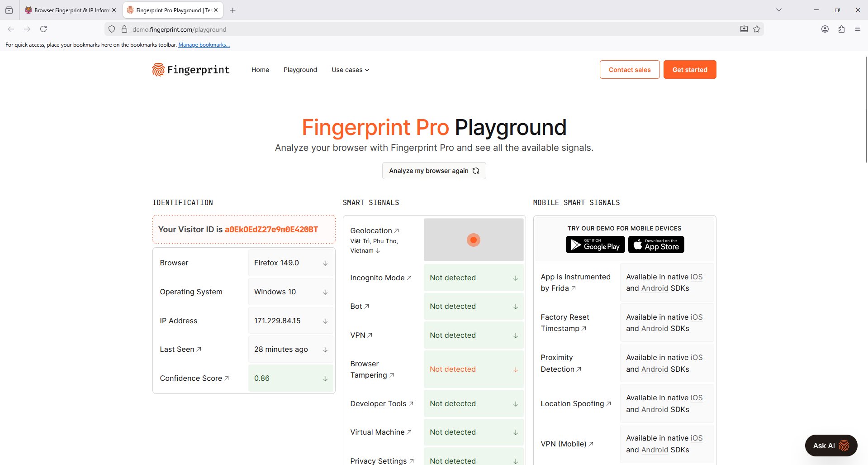Screen dimensions: 868x465
Task: Expand the Browser Firefox 149.0 row
Action: click(x=325, y=263)
